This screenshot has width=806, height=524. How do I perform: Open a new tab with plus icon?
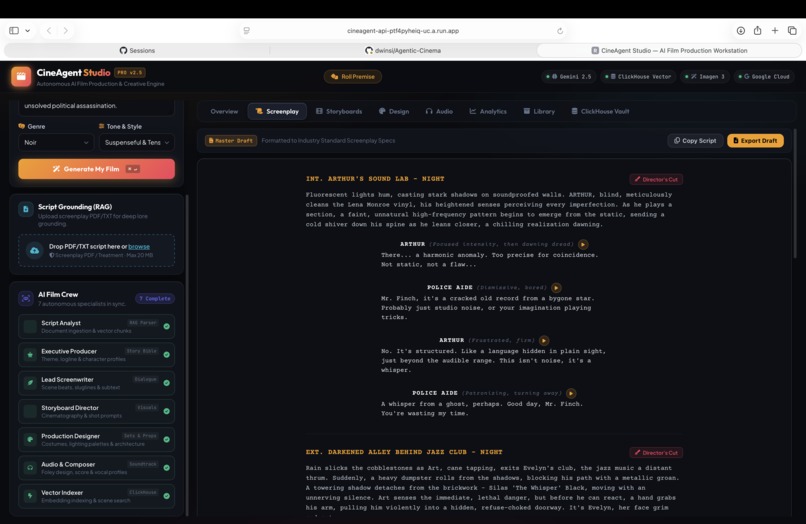775,31
